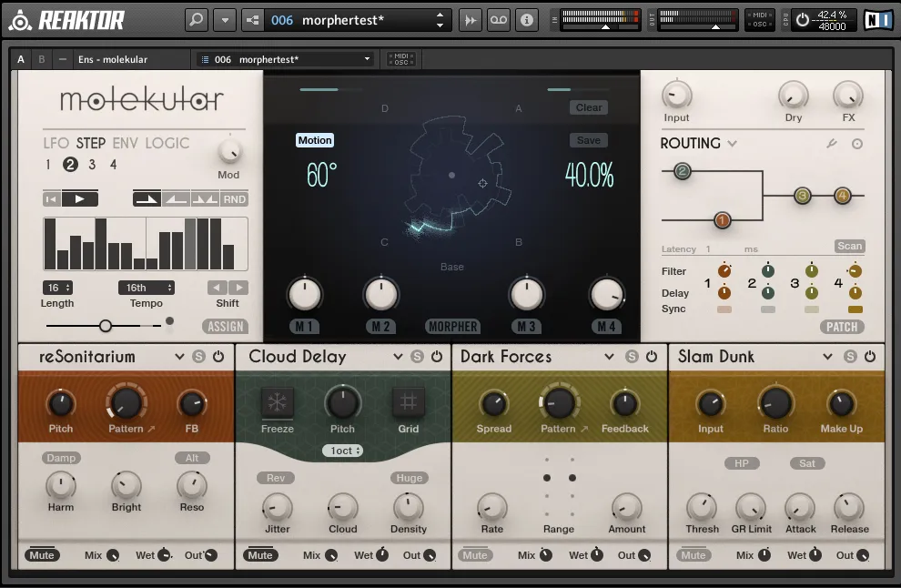The image size is (901, 588).
Task: Select routing node 4
Action: pyautogui.click(x=843, y=196)
